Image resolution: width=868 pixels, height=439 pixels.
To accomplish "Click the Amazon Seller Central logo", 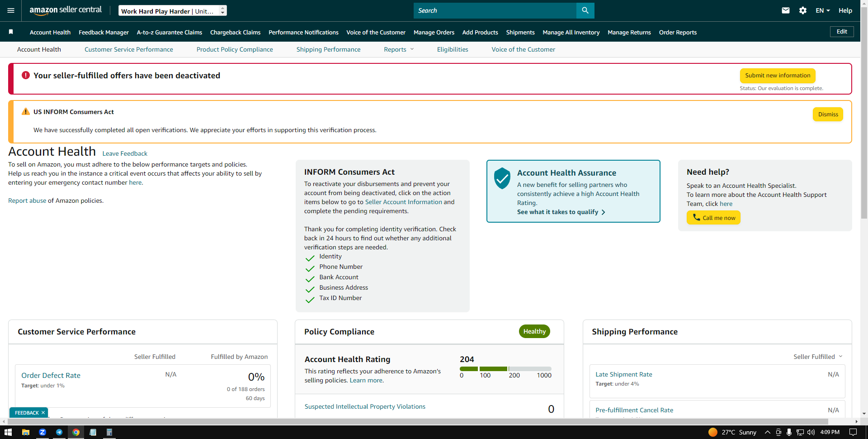I will [x=66, y=10].
